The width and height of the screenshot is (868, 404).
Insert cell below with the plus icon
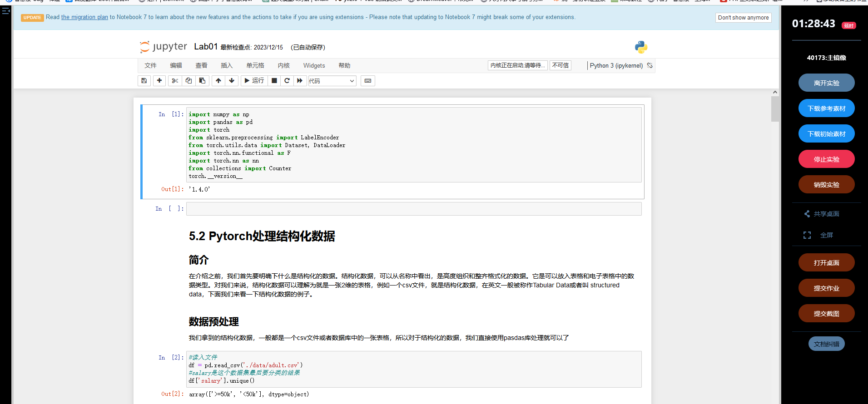pyautogui.click(x=159, y=81)
